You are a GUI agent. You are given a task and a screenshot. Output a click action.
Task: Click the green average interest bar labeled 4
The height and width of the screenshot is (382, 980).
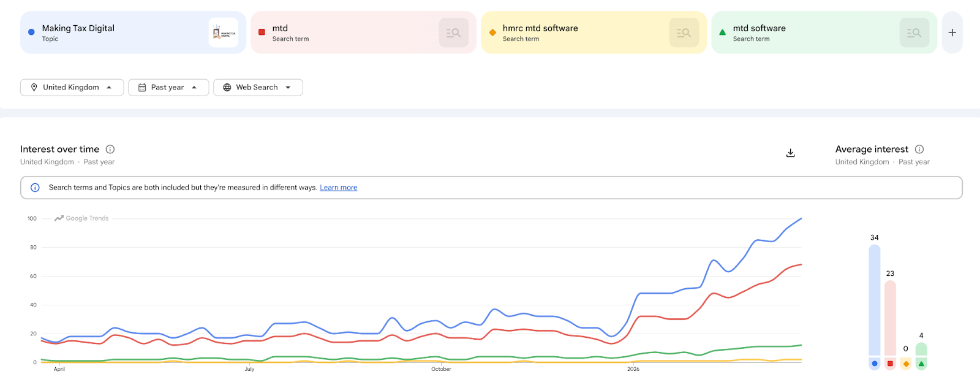tap(921, 349)
